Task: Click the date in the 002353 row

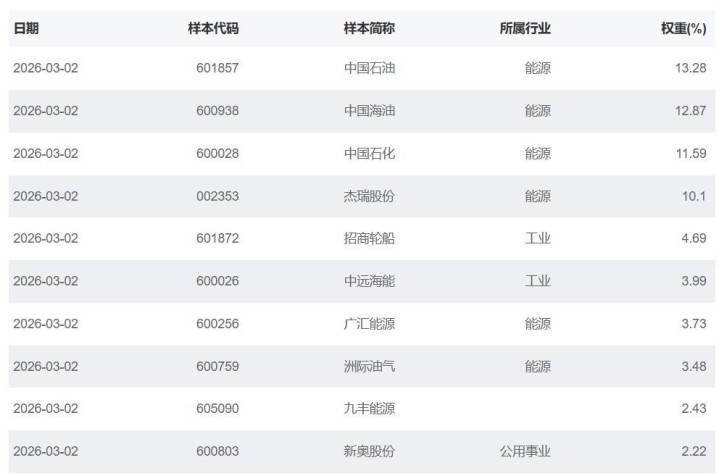Action: [x=46, y=196]
